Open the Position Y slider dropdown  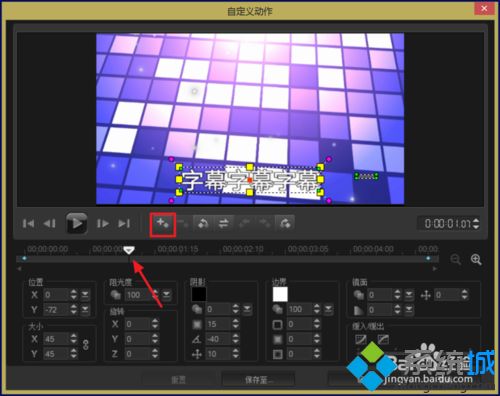[85, 310]
